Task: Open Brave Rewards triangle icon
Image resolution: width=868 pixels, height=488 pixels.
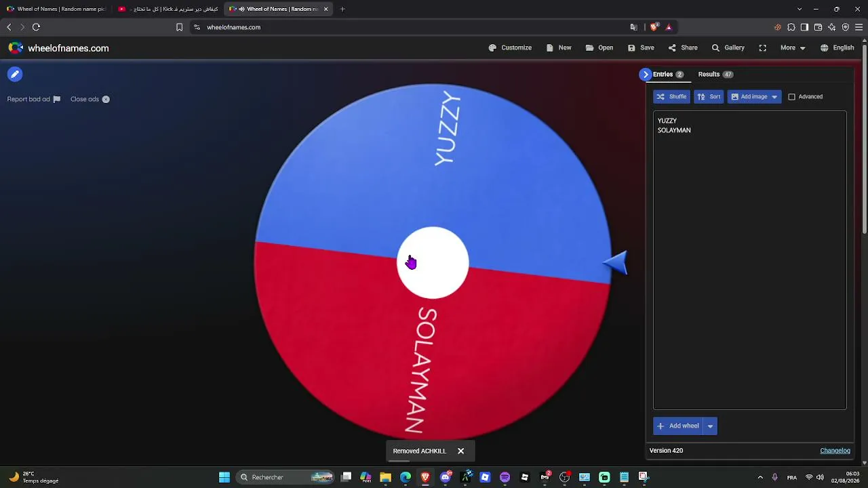Action: 669,27
